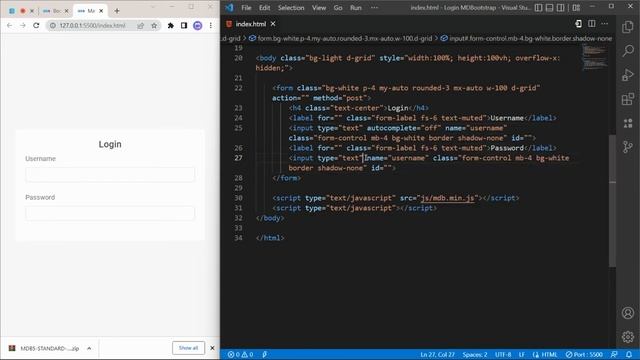
Task: Bookmark this page with the star icon
Action: (154, 25)
